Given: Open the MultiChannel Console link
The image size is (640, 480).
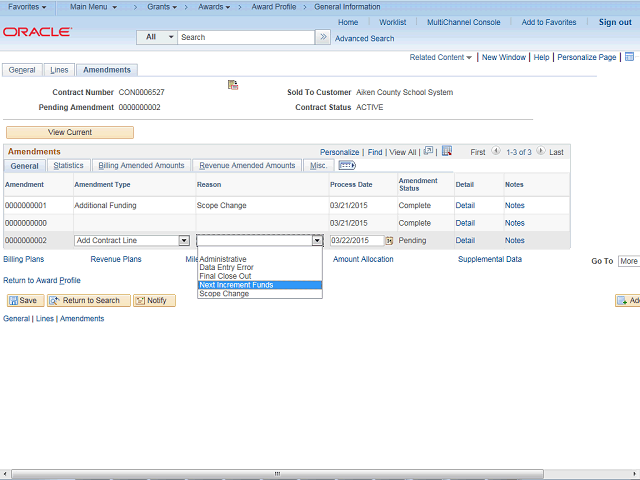Looking at the screenshot, I should coord(463,22).
